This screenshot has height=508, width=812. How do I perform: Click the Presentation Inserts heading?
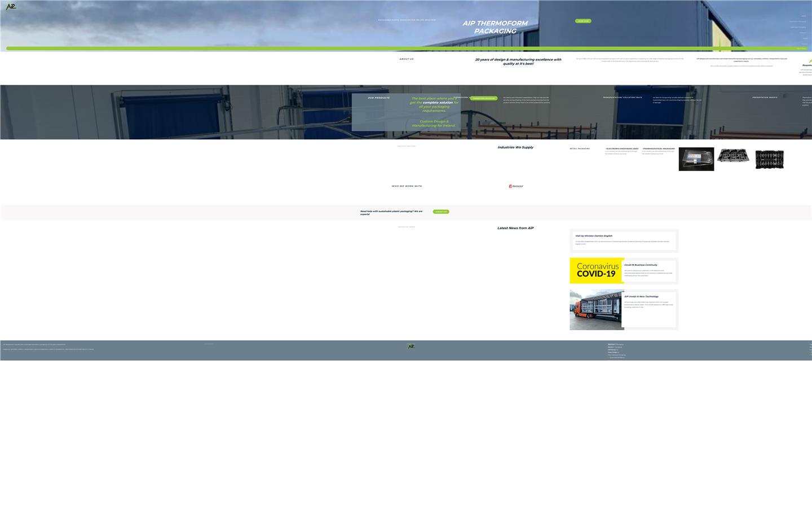click(764, 97)
